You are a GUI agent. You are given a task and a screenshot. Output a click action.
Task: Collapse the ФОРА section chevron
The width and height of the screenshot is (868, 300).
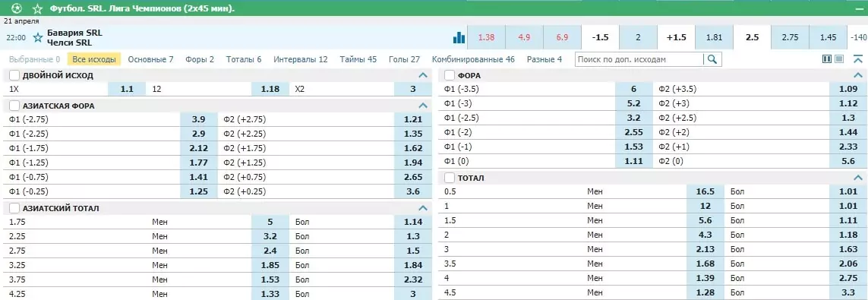(858, 75)
